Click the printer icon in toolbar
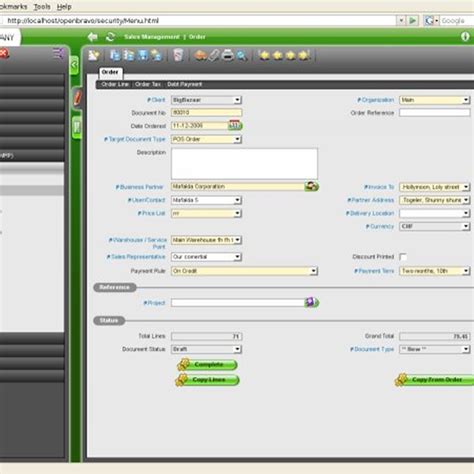 click(228, 55)
